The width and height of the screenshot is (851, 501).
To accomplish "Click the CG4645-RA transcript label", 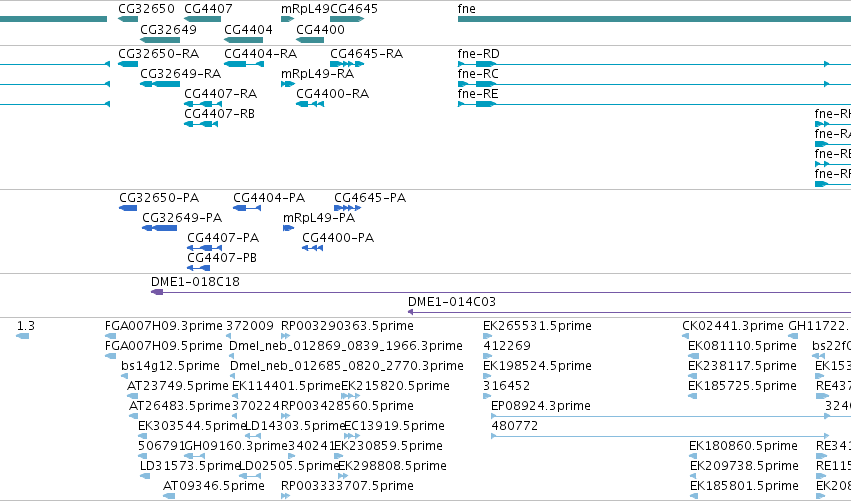I will pos(366,54).
